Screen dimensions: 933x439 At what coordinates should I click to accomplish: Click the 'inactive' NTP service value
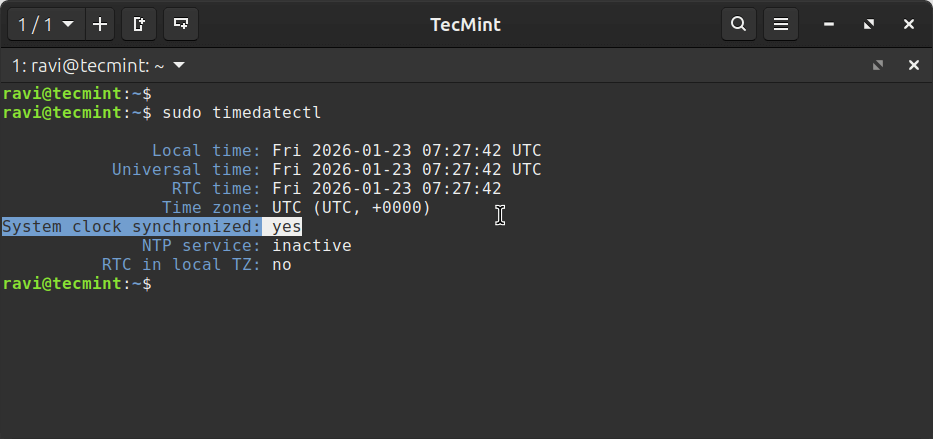coord(312,246)
